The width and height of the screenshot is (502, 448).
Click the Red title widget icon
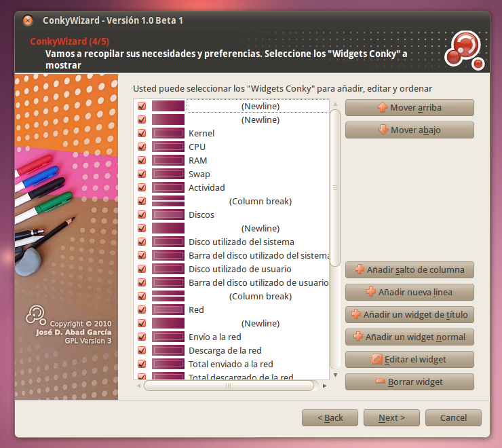[168, 310]
